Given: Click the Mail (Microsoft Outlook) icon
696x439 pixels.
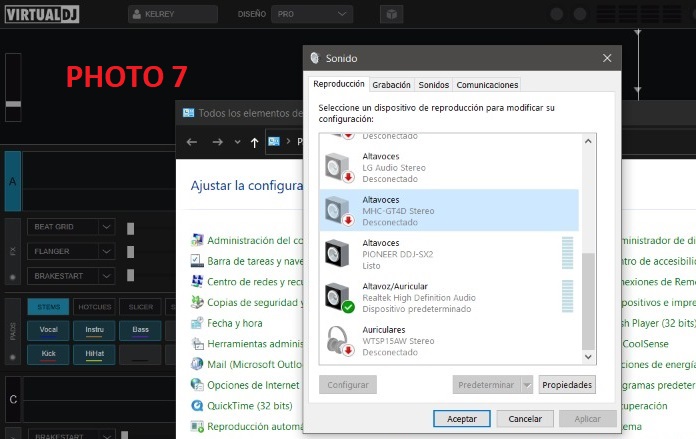Looking at the screenshot, I should pyautogui.click(x=197, y=364).
